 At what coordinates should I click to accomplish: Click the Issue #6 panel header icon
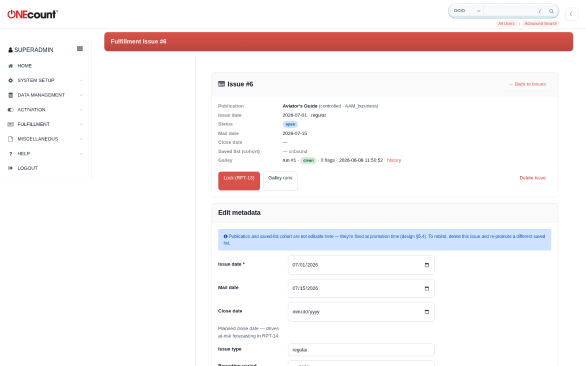click(221, 84)
